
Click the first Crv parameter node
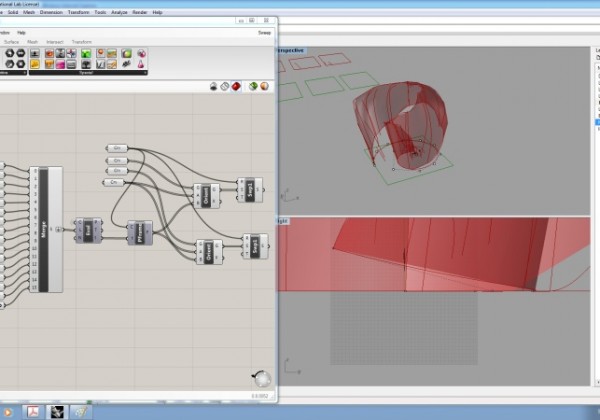116,149
